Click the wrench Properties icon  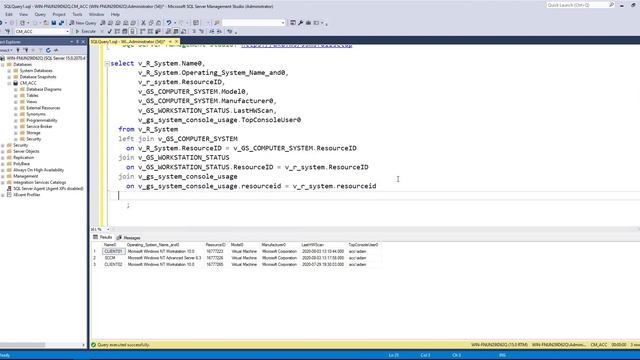point(301,23)
